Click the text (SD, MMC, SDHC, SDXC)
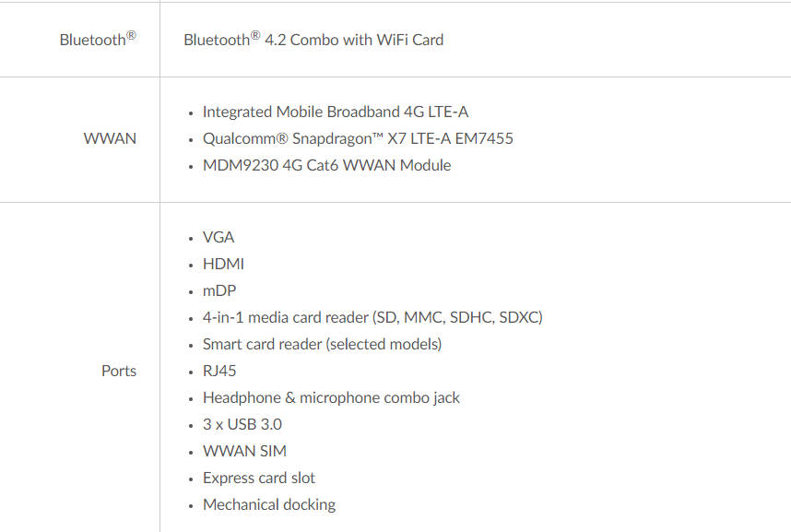Image resolution: width=791 pixels, height=532 pixels. tap(457, 317)
